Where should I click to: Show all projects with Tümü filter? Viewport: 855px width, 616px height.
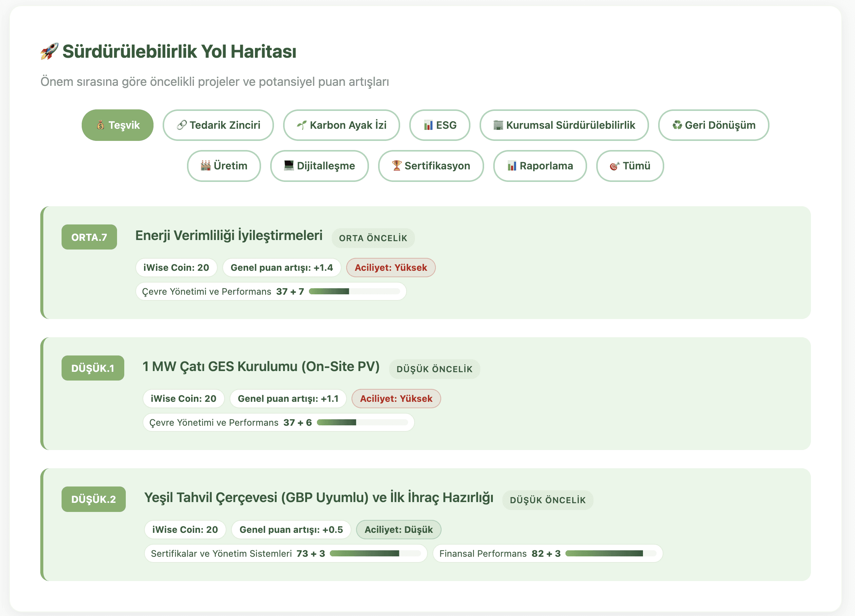point(630,166)
